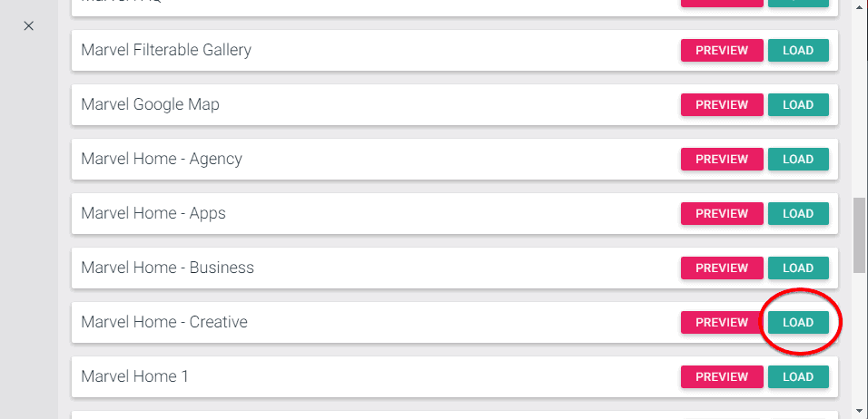868x419 pixels.
Task: Load the Marvel Home - Agency template
Action: 798,160
